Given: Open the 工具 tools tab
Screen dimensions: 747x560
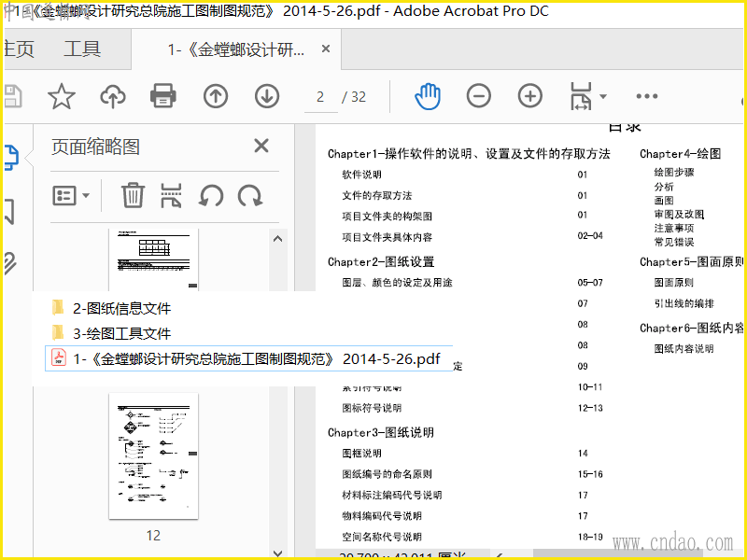Looking at the screenshot, I should coord(82,49).
